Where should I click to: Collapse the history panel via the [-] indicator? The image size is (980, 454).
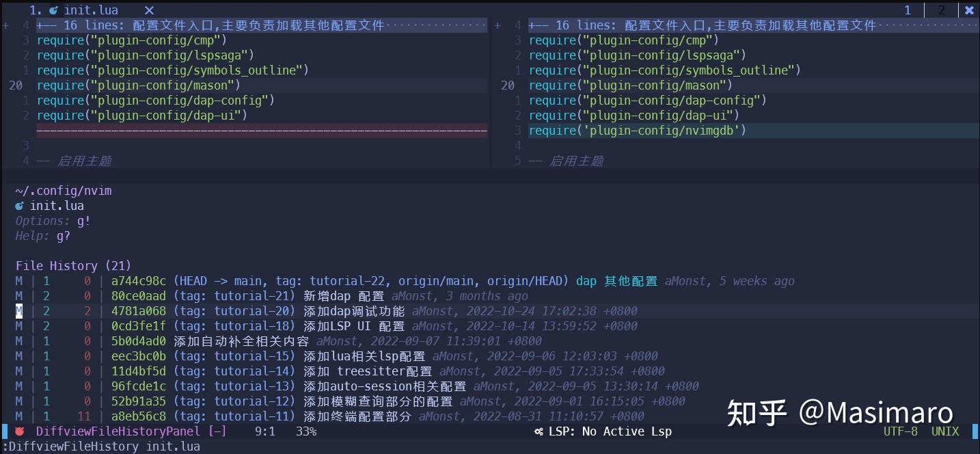[x=217, y=431]
